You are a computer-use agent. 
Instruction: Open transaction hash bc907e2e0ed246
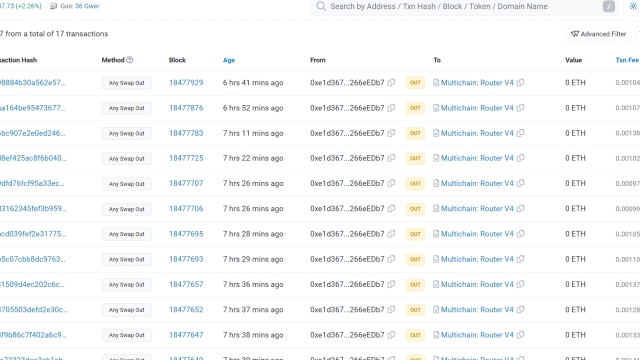(33, 133)
